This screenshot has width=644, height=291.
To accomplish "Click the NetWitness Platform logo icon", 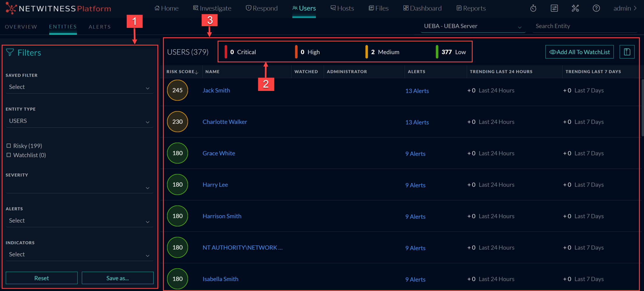I will click(x=11, y=8).
